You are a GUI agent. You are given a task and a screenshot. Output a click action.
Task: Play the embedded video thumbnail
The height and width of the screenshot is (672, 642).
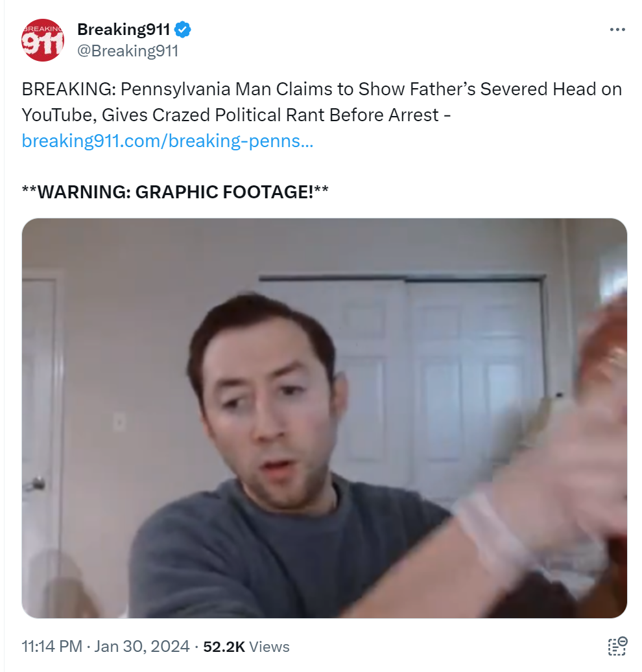pos(324,418)
